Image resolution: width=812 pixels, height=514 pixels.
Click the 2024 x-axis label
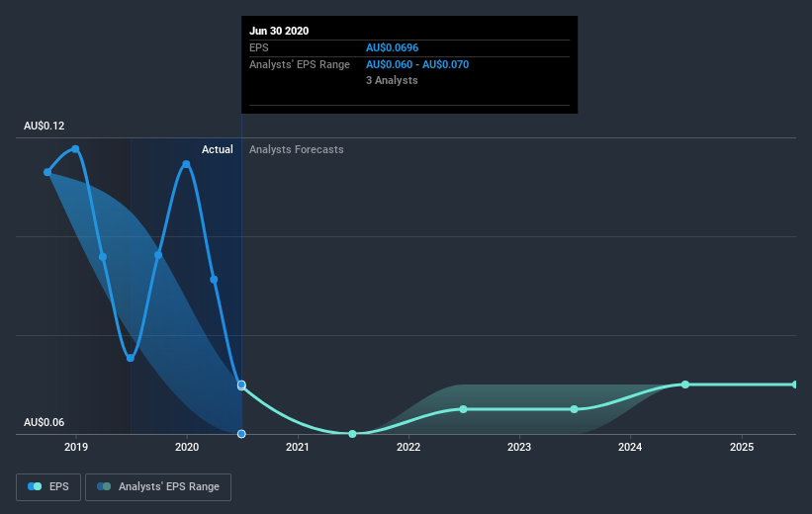click(x=630, y=447)
